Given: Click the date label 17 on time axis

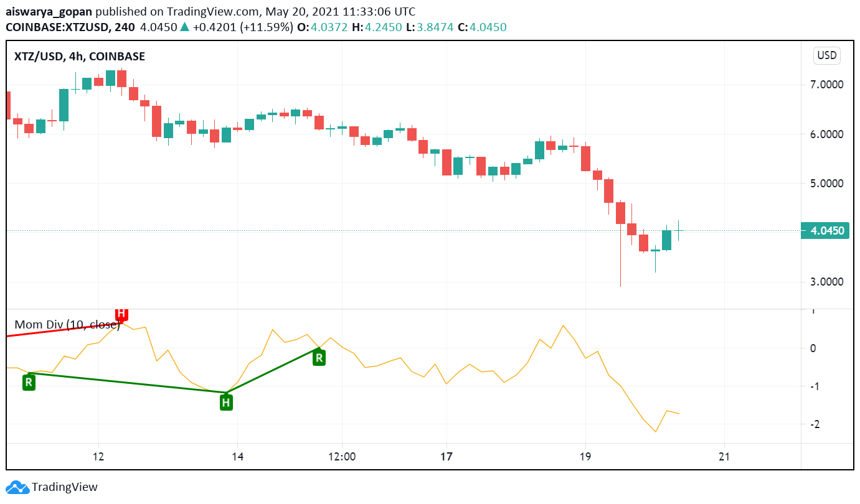Looking at the screenshot, I should point(446,456).
